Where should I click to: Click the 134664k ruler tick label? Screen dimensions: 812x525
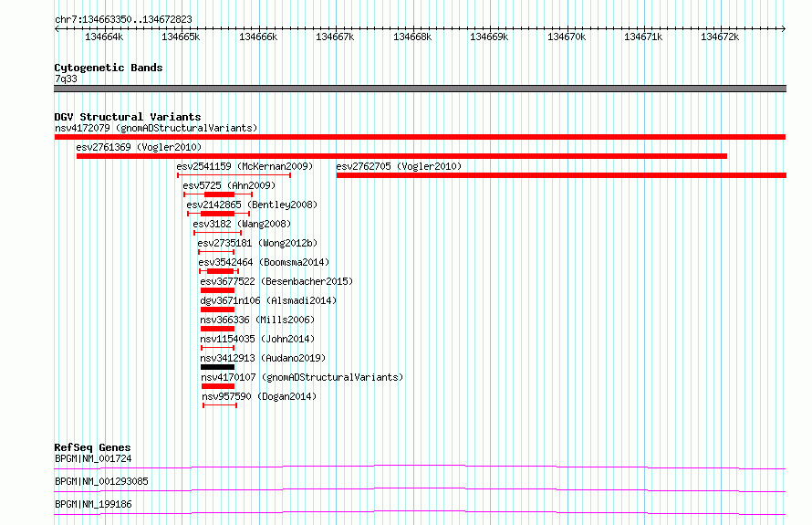104,37
